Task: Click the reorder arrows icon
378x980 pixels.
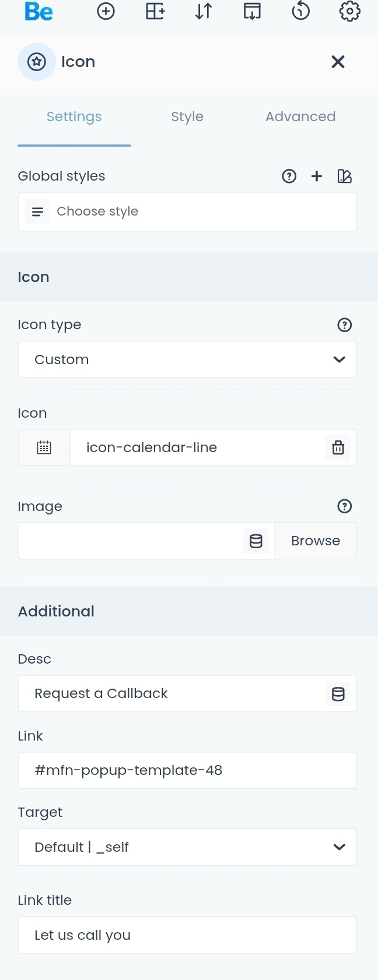Action: coord(204,12)
